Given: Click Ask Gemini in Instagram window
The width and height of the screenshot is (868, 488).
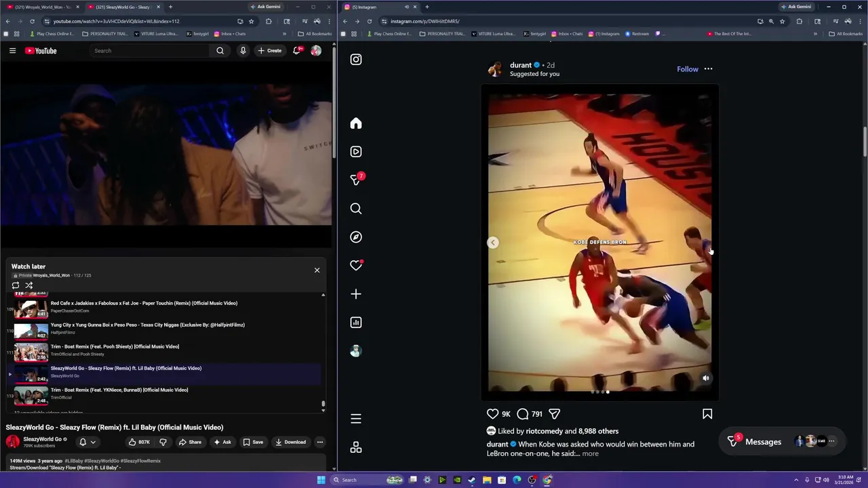Looking at the screenshot, I should pyautogui.click(x=795, y=7).
